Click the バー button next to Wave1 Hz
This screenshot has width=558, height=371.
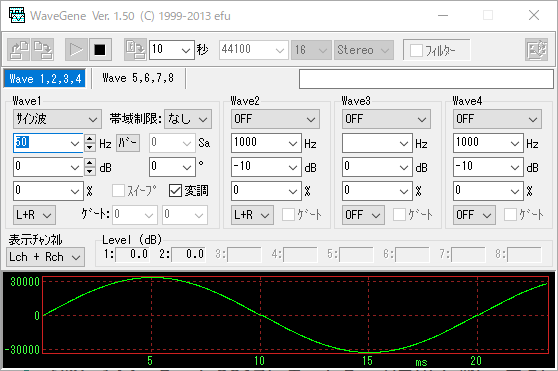click(x=128, y=143)
